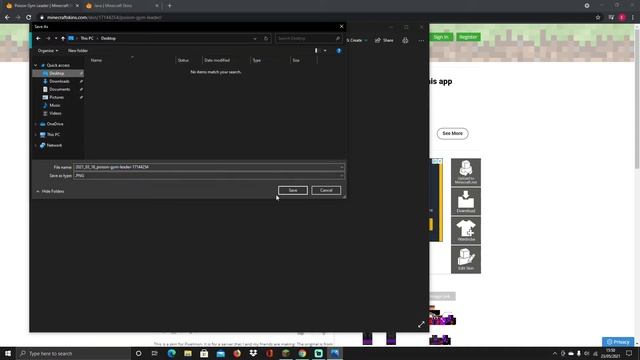Go back in the Save As dialog
The image size is (640, 360).
click(38, 38)
